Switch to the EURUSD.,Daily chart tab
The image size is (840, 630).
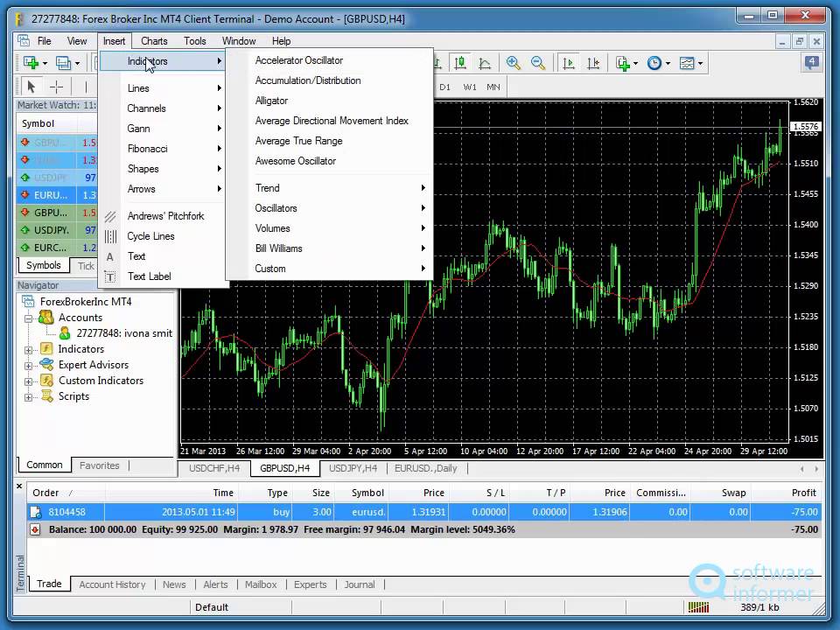(x=426, y=468)
